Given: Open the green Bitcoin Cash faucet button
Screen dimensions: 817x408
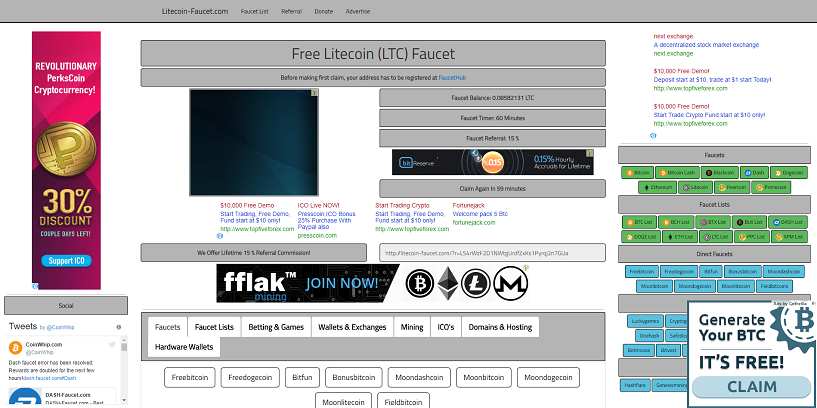Looking at the screenshot, I should coord(677,172).
